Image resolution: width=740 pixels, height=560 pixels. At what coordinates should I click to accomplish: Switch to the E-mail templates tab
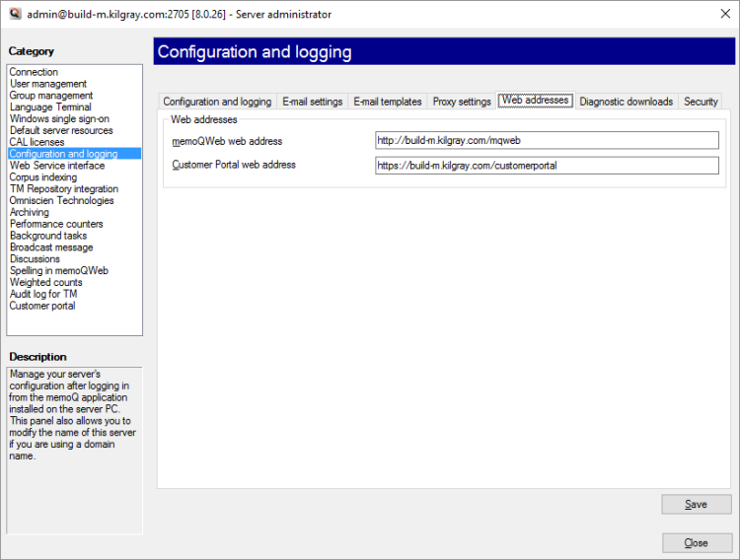coord(387,102)
